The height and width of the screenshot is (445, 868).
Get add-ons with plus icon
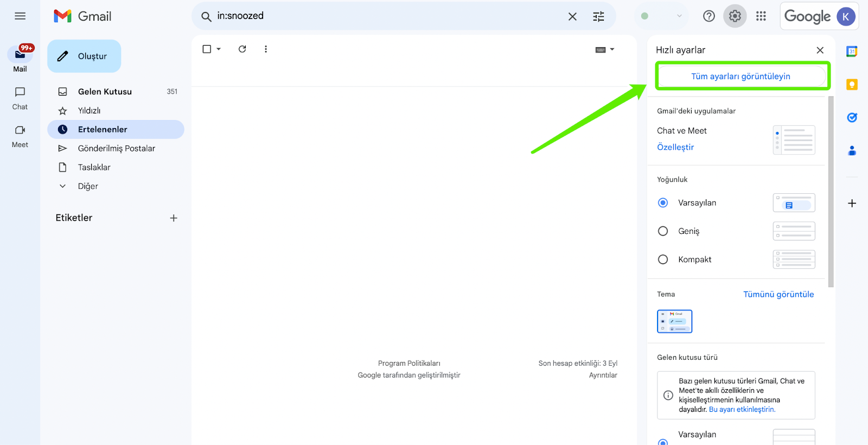pos(852,204)
